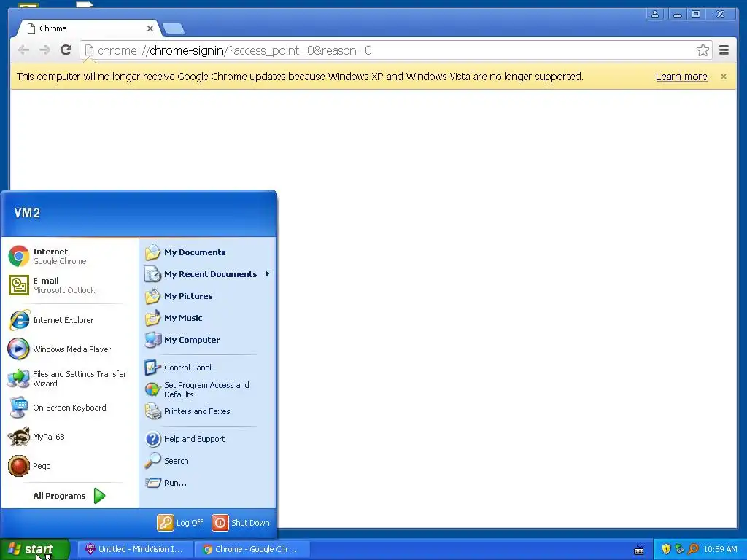This screenshot has width=747, height=560.
Task: Open My Documents folder
Action: 208,252
